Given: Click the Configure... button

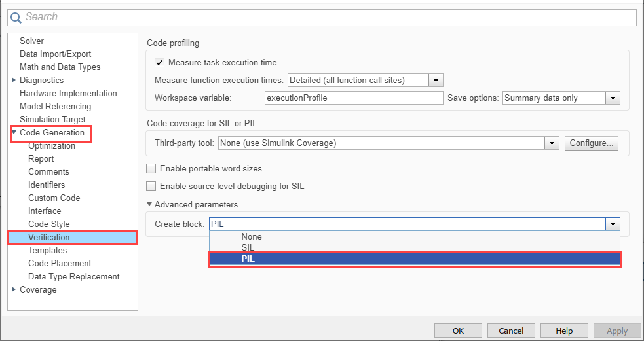Looking at the screenshot, I should pyautogui.click(x=591, y=143).
